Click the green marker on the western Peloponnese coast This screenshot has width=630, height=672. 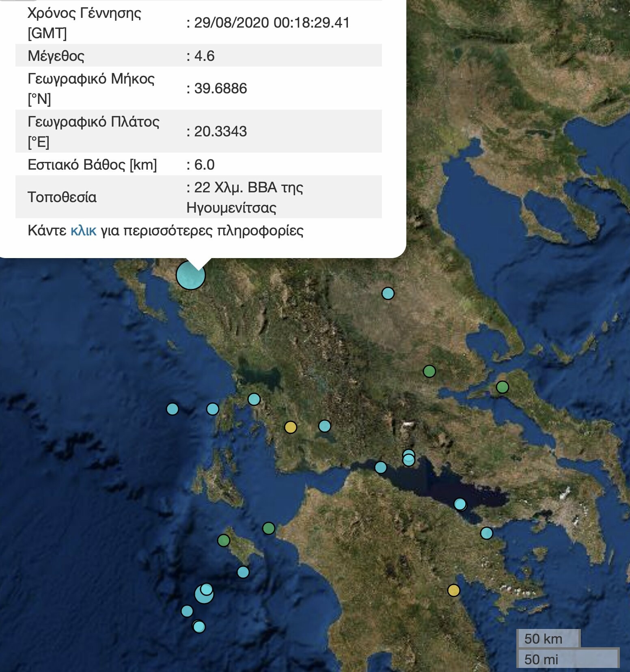tap(269, 528)
